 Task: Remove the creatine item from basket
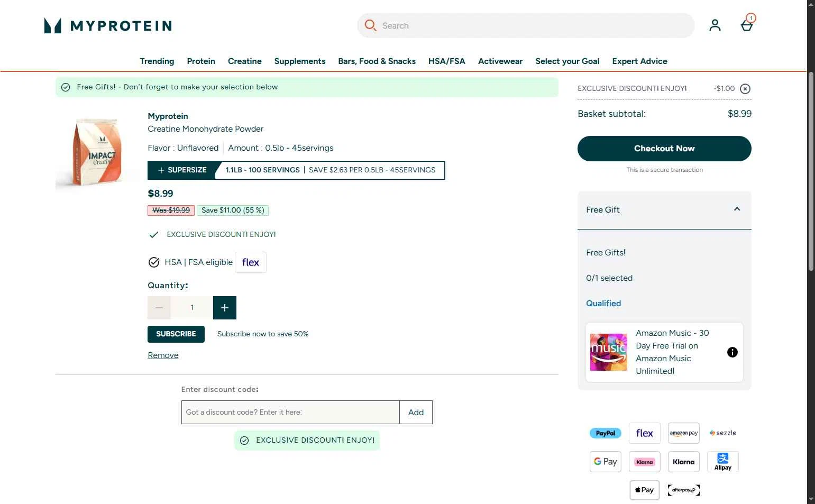coord(163,355)
